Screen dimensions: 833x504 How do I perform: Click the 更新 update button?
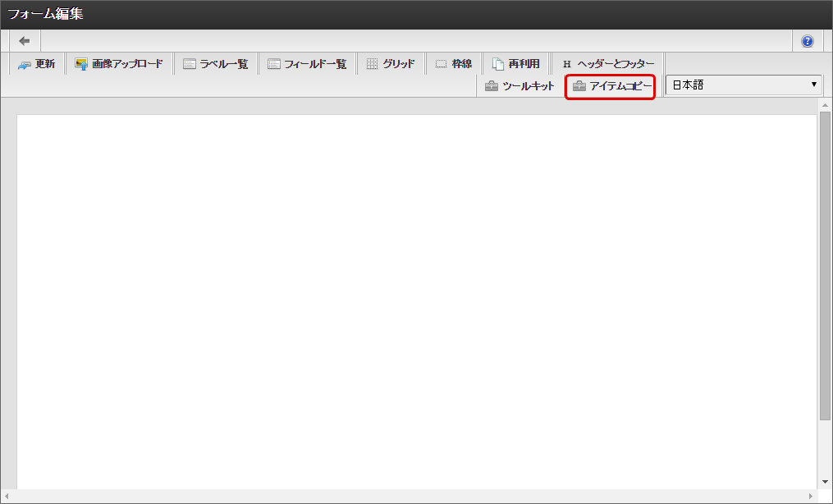(x=37, y=64)
